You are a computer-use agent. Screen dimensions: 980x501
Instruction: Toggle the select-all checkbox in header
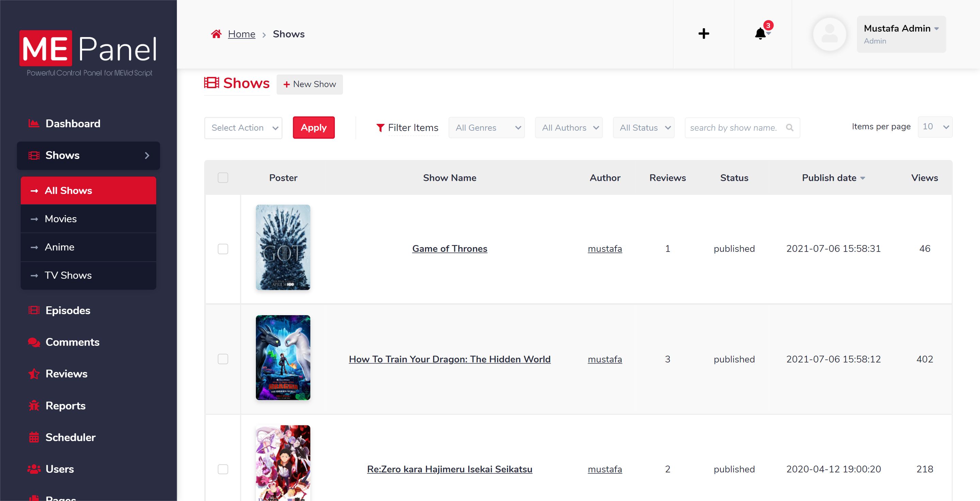click(x=223, y=178)
